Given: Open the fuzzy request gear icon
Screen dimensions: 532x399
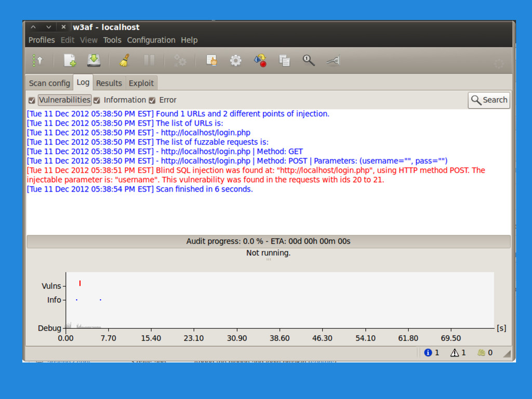Looking at the screenshot, I should pos(235,61).
